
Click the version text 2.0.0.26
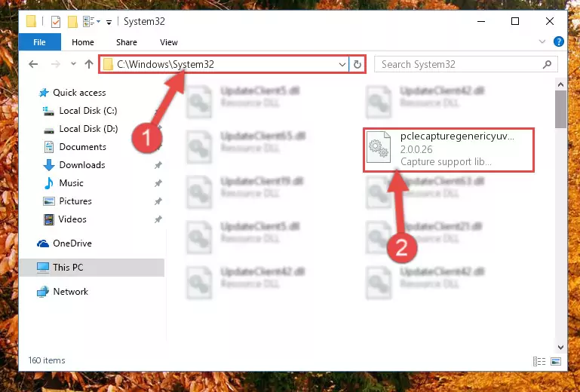(416, 149)
